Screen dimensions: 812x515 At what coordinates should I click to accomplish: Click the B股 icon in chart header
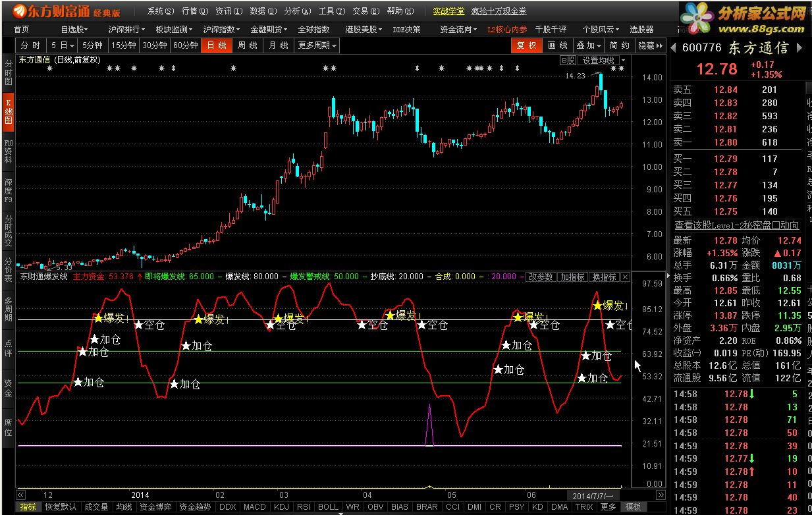pos(568,60)
